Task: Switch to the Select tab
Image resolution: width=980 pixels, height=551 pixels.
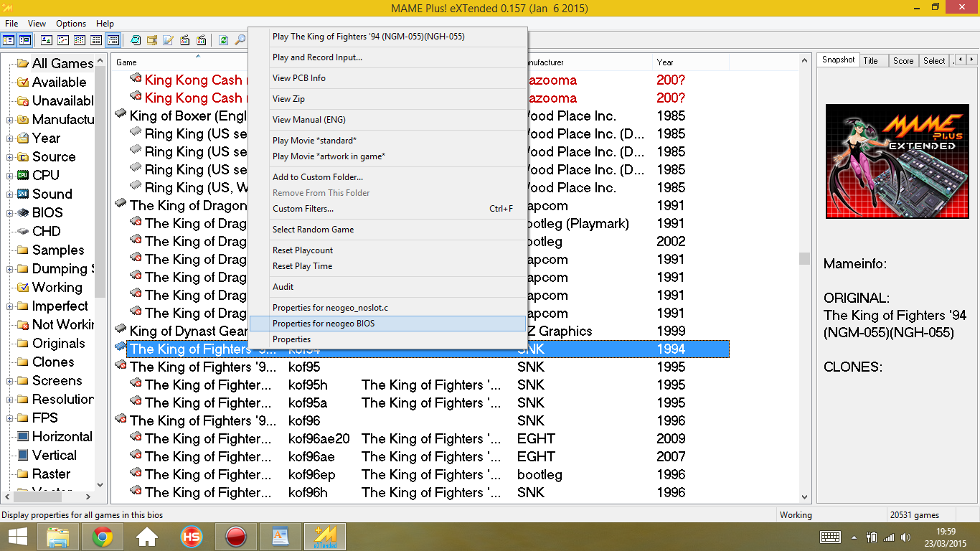Action: (x=934, y=61)
